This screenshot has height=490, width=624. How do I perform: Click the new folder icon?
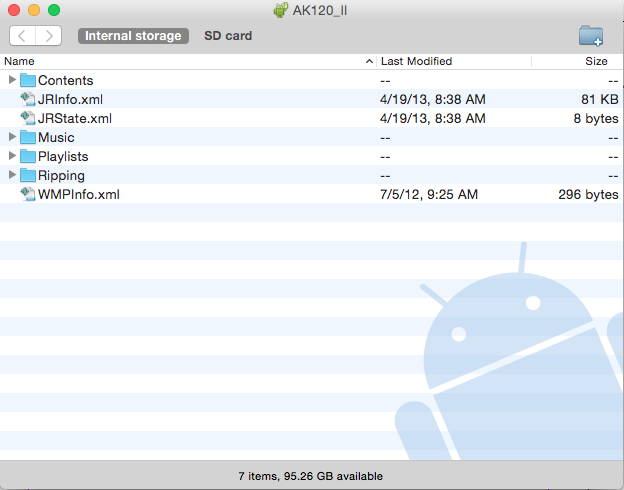pyautogui.click(x=591, y=36)
